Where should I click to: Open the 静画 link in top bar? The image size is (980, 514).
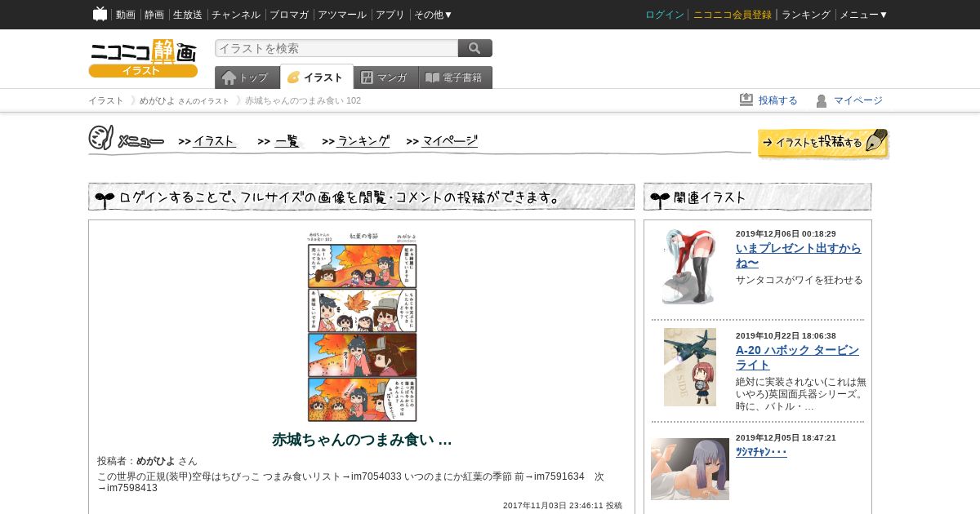point(154,15)
